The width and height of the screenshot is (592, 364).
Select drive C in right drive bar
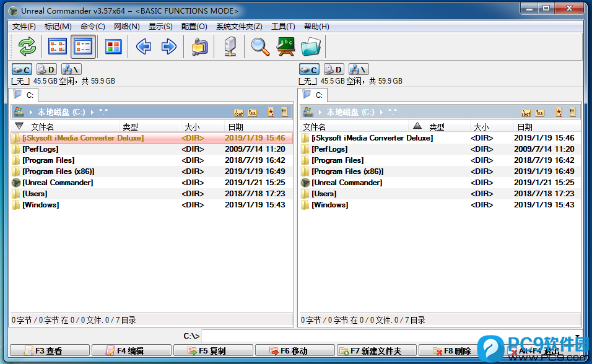point(309,69)
